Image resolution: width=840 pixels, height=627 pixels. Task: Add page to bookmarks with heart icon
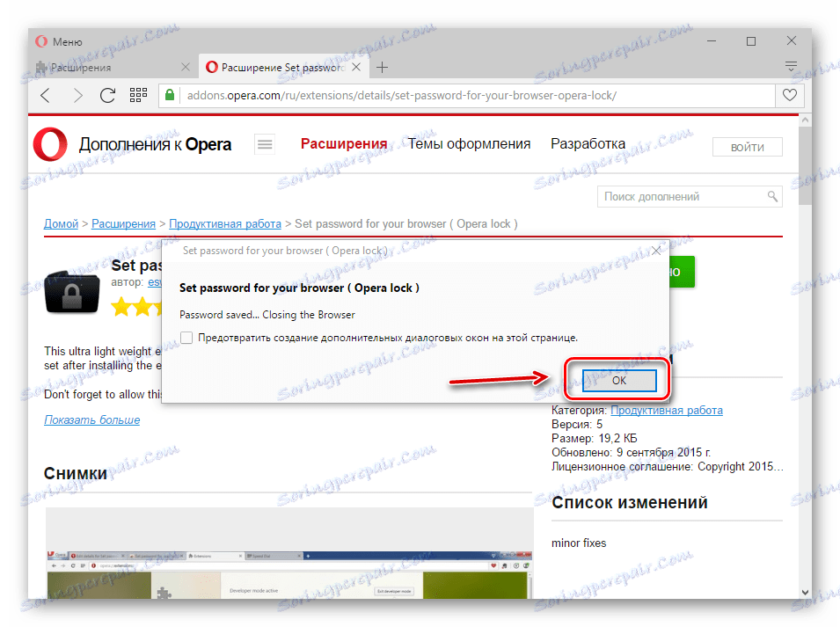tap(790, 95)
